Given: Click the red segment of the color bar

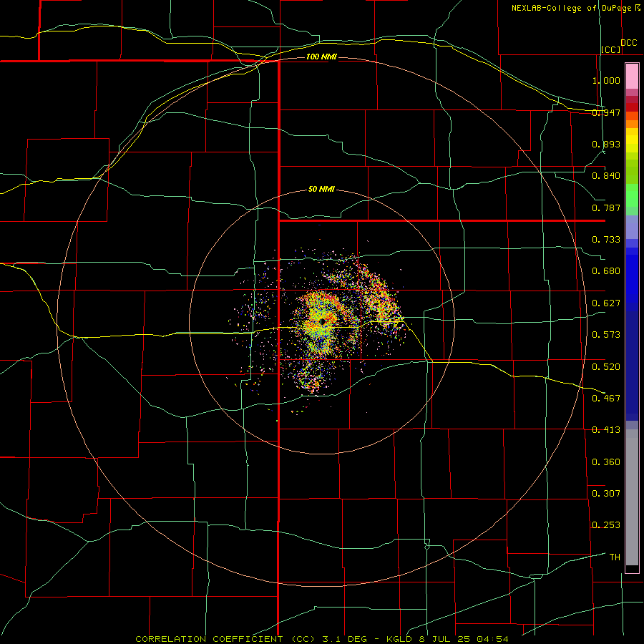Looking at the screenshot, I should (632, 107).
